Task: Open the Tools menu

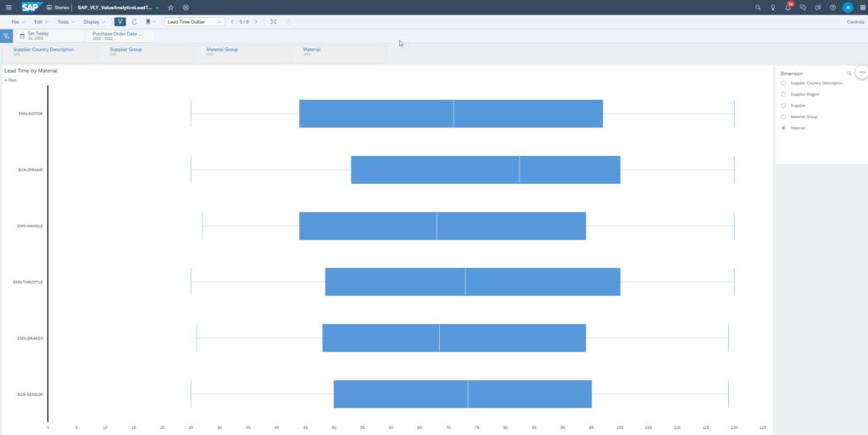Action: (x=66, y=21)
